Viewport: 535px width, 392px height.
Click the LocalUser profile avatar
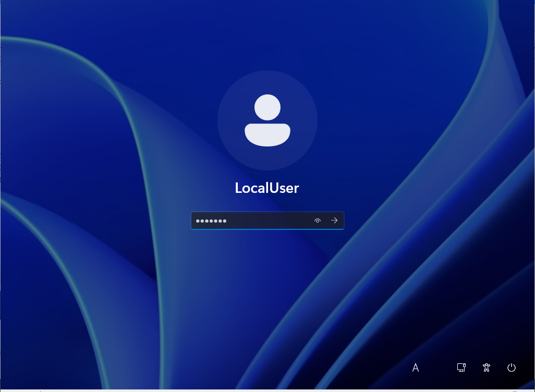267,120
